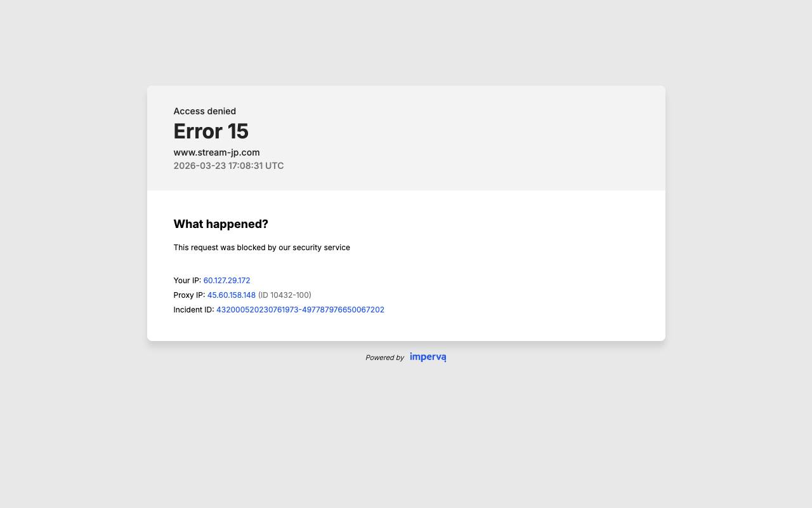Select the proxy ID 10432-100 text
The width and height of the screenshot is (812, 508).
coord(284,295)
